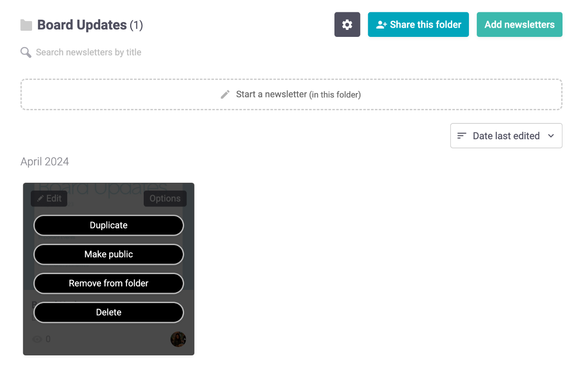The width and height of the screenshot is (588, 376).
Task: Open folder settings gear icon
Action: pos(347,25)
